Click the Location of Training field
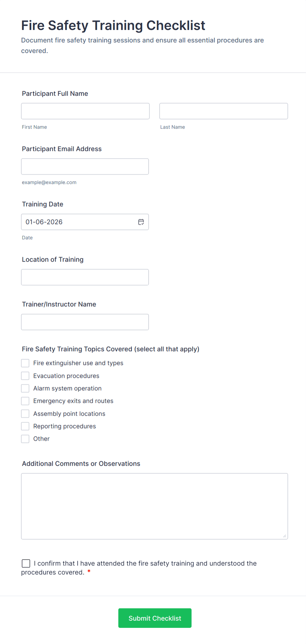Image resolution: width=306 pixels, height=644 pixels. pos(85,277)
